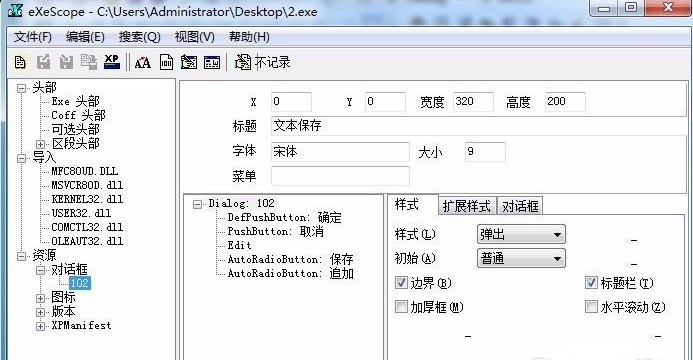Viewport: 693px width, 360px height.
Task: Click the grayed-out save toolbar icon
Action: [x=43, y=62]
